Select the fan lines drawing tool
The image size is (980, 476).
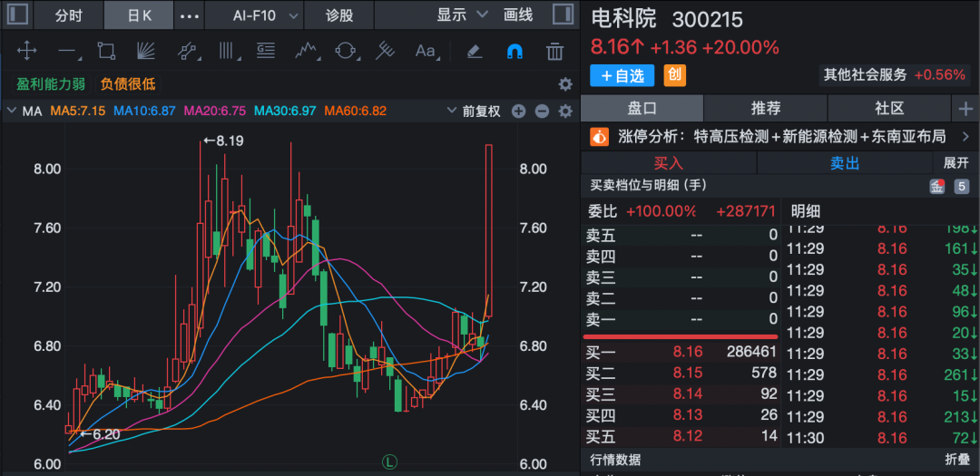[x=146, y=52]
